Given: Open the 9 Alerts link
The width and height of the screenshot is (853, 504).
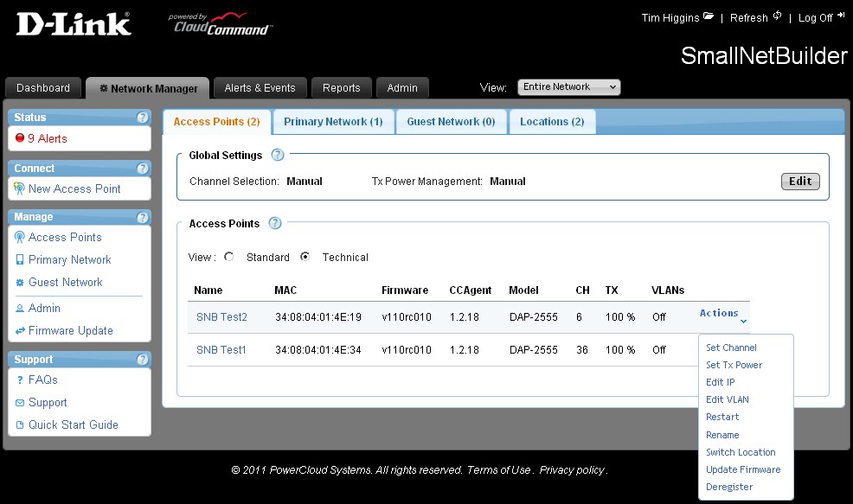Looking at the screenshot, I should coord(48,139).
